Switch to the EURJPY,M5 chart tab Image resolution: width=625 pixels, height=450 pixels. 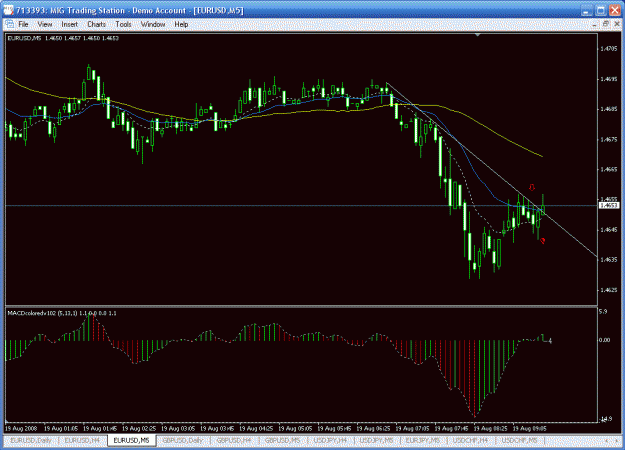[x=423, y=440]
